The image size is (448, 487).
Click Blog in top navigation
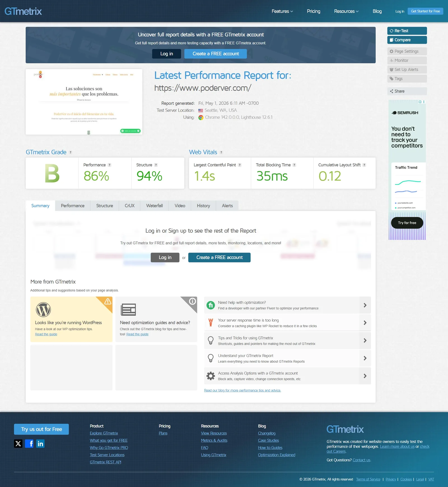click(x=377, y=11)
